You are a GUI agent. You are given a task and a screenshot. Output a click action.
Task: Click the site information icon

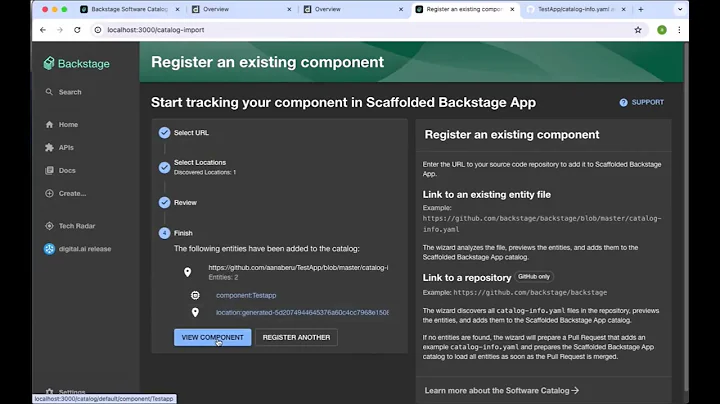98,30
